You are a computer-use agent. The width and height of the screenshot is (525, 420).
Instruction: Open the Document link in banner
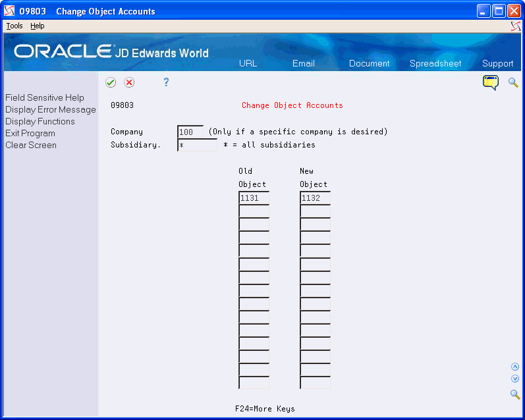tap(369, 63)
